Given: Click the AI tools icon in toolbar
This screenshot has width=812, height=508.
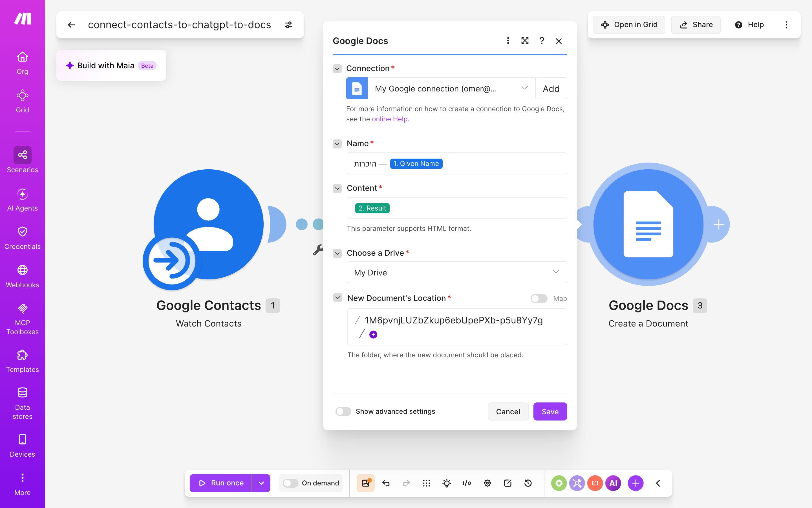Looking at the screenshot, I should pos(613,483).
